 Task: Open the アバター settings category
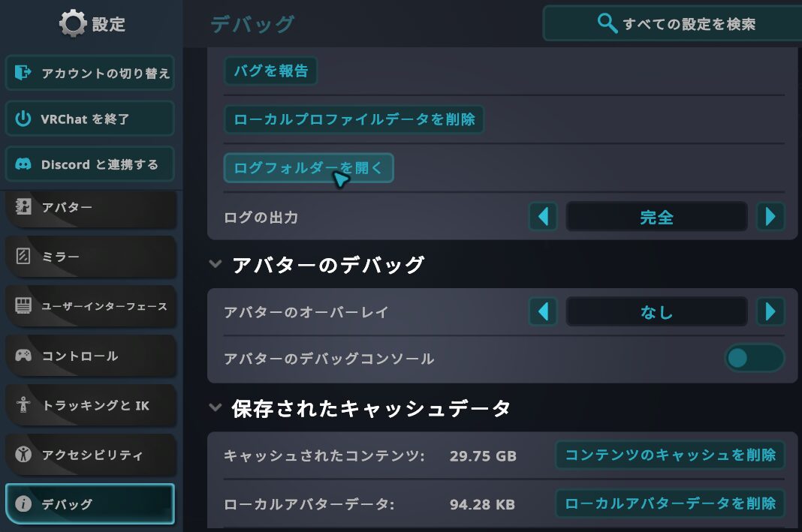90,207
